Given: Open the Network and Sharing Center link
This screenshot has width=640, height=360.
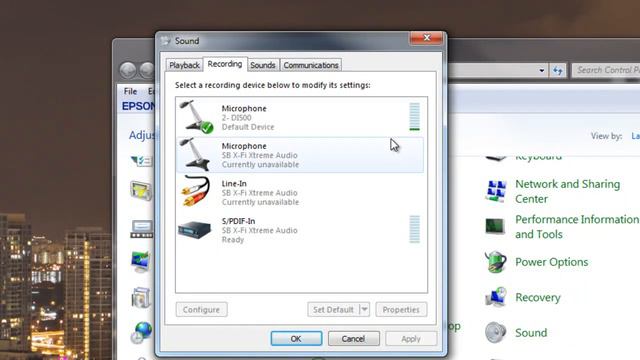Looking at the screenshot, I should point(567,191).
